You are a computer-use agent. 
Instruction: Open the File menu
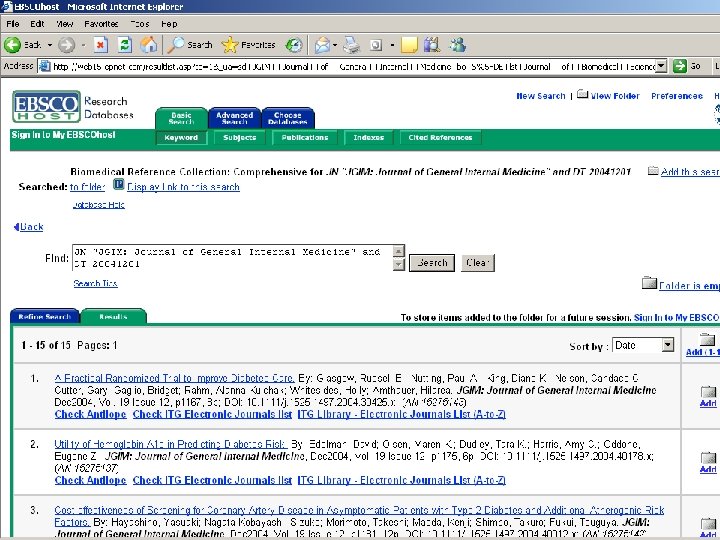click(x=13, y=24)
